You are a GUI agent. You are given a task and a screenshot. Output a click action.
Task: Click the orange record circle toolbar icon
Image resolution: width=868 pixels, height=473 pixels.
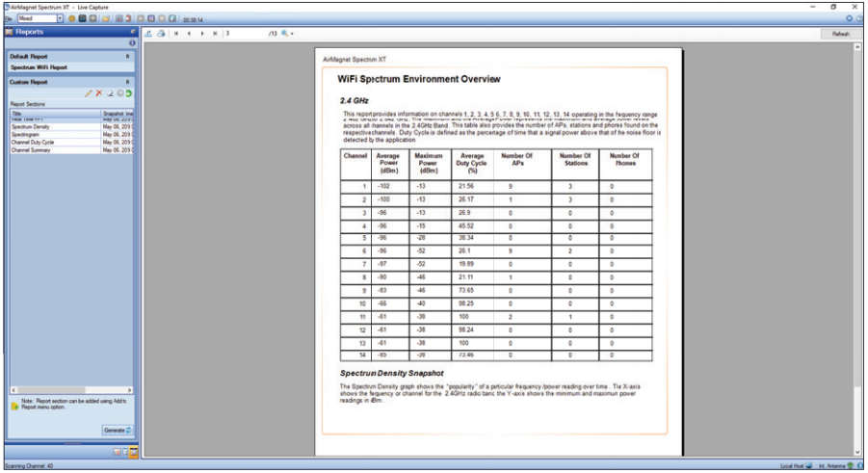tap(71, 18)
